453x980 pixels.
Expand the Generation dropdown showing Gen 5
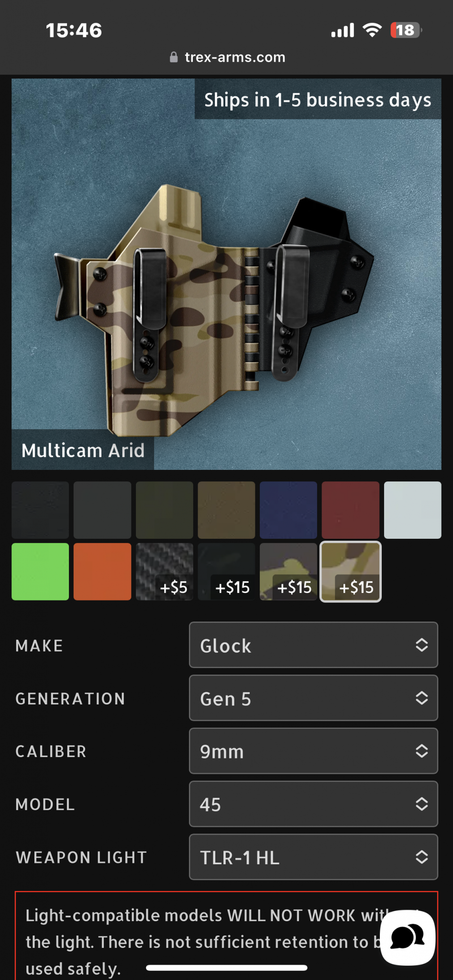click(313, 698)
